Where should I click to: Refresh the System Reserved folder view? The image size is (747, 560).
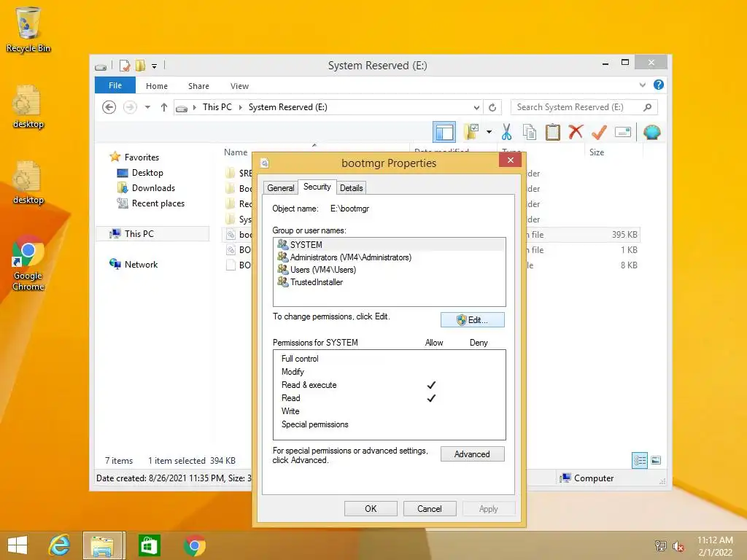(x=492, y=108)
